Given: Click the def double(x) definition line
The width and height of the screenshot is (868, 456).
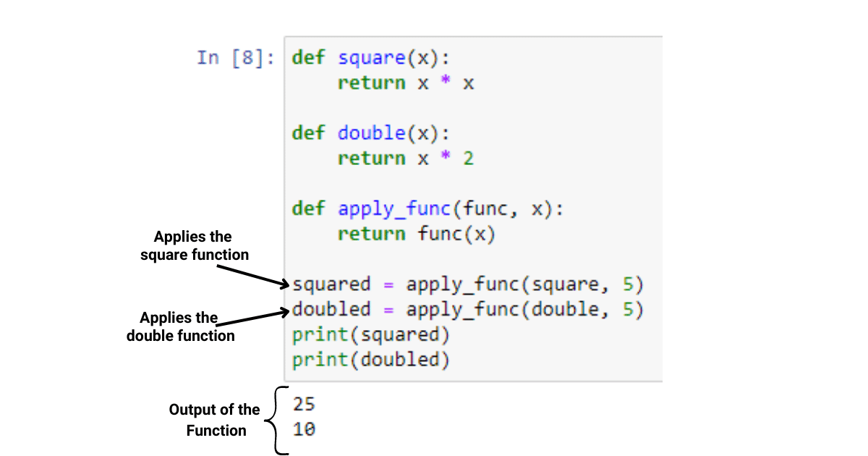Looking at the screenshot, I should pyautogui.click(x=370, y=133).
